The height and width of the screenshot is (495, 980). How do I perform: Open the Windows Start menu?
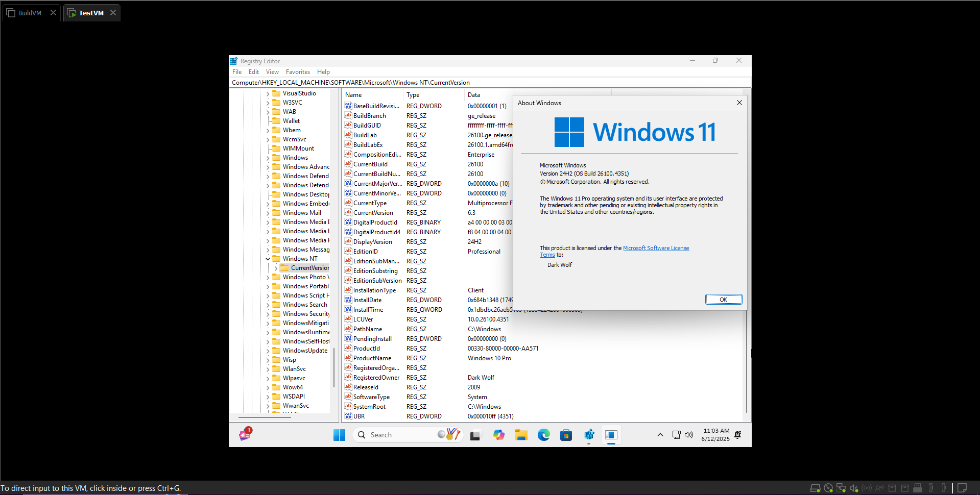click(339, 435)
